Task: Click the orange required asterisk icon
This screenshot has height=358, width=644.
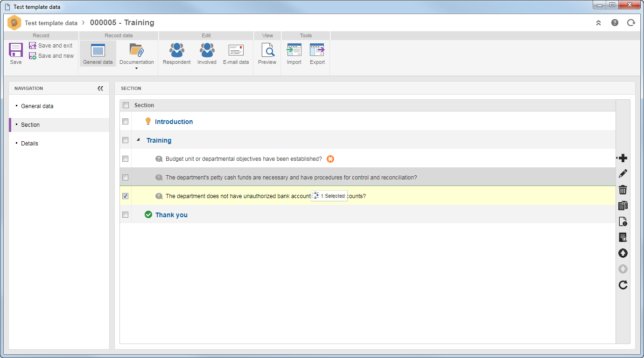Action: click(330, 159)
